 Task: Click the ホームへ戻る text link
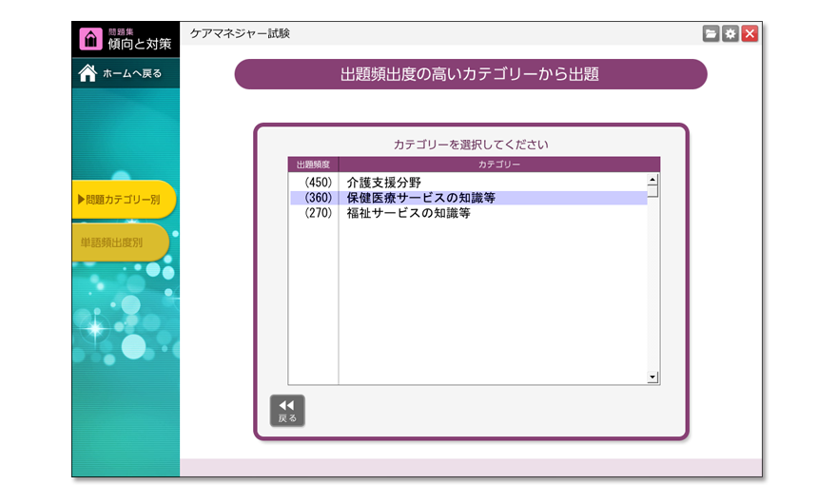[132, 73]
